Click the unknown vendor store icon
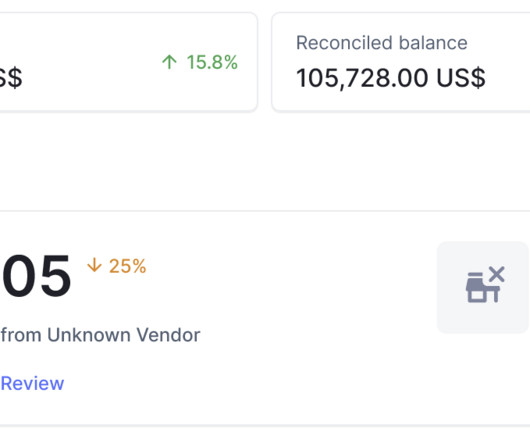 [485, 285]
